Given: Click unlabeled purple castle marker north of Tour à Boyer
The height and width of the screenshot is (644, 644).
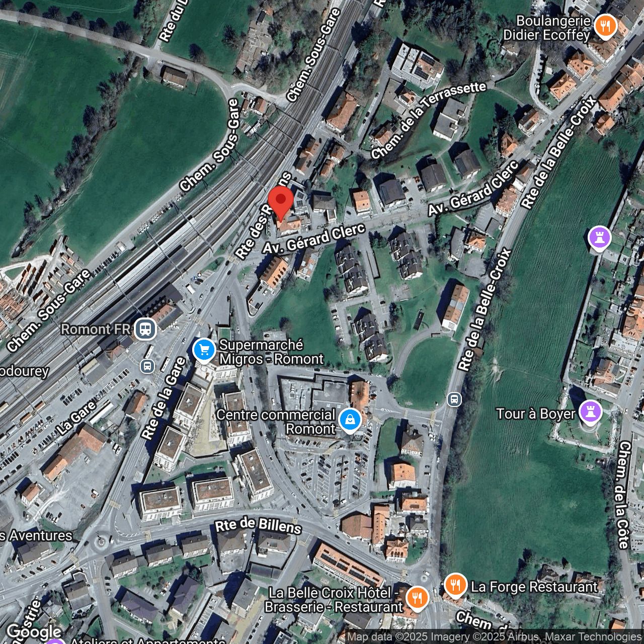Looking at the screenshot, I should click(x=599, y=238).
